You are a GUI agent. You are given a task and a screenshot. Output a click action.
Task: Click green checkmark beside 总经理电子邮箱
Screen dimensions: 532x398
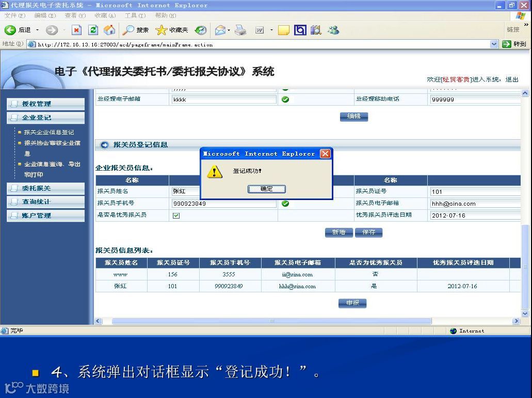285,100
